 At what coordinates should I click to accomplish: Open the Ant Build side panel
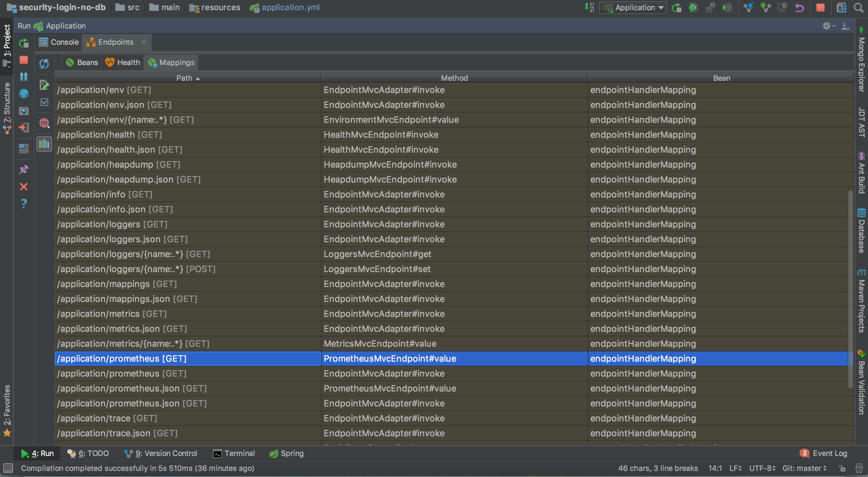click(861, 173)
